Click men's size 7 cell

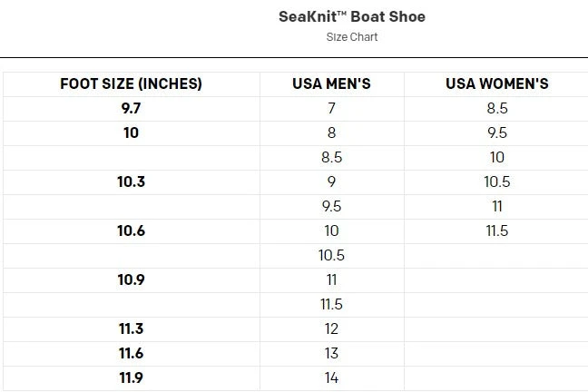coord(331,109)
